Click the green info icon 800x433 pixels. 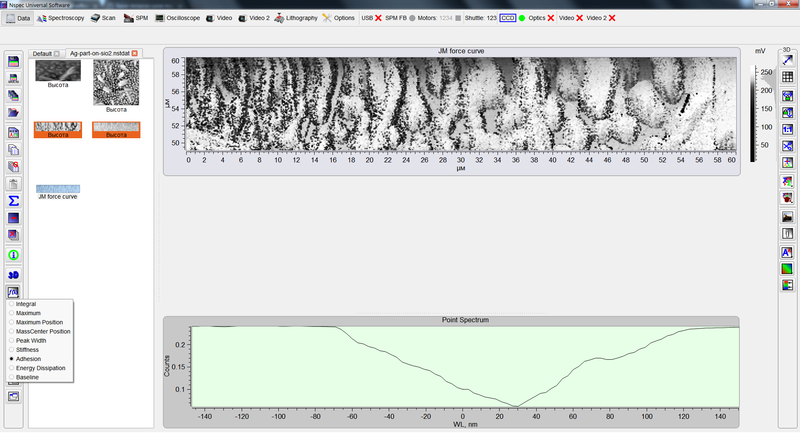13,255
